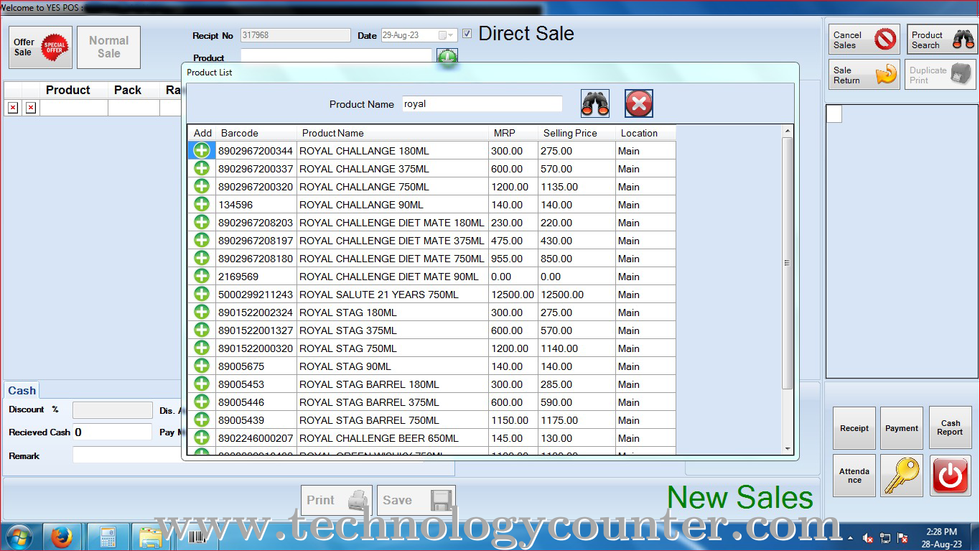Add ROYAL CHALLANGE 180ML to sale

(202, 151)
